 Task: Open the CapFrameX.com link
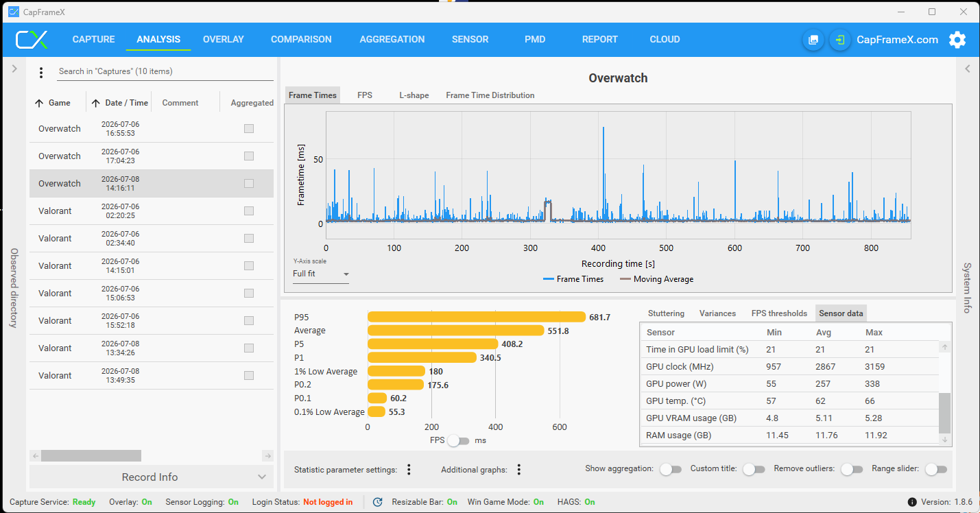pos(898,40)
